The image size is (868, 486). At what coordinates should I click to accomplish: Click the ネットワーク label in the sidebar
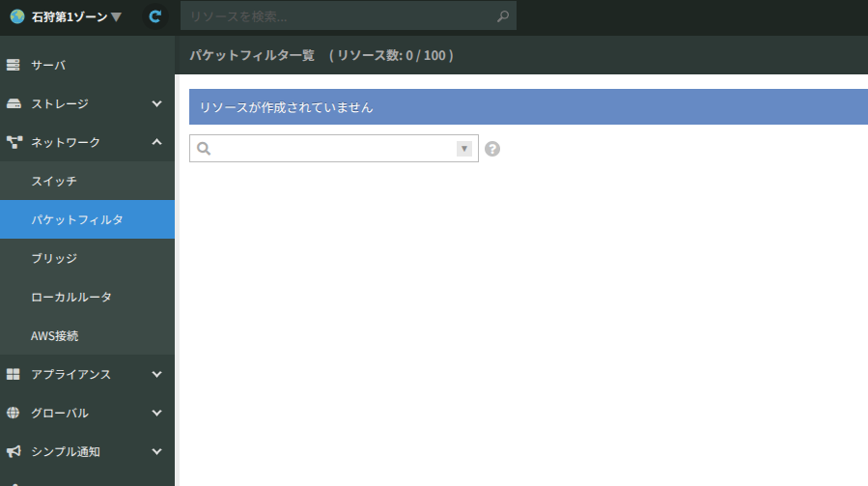[66, 142]
